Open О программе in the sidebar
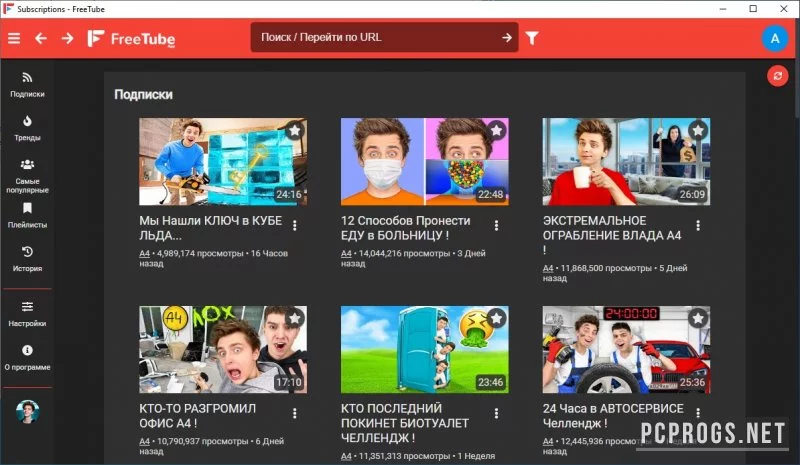Image resolution: width=800 pixels, height=465 pixels. [x=27, y=357]
